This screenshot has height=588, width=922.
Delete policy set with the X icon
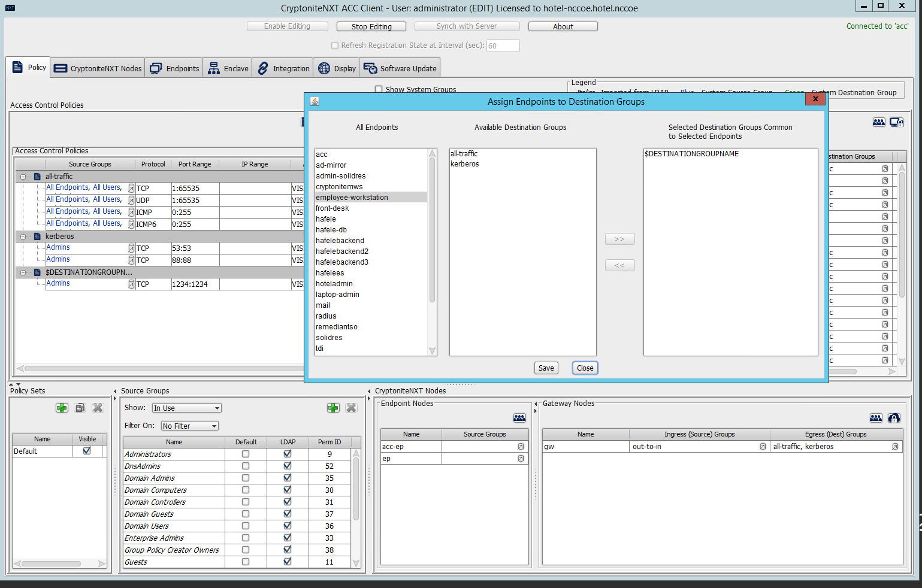(98, 408)
